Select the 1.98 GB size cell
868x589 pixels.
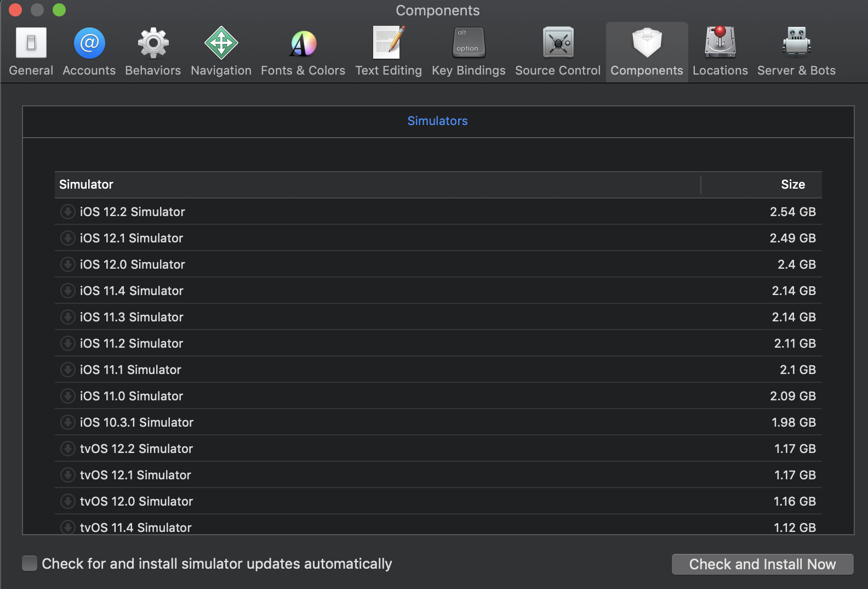(x=793, y=422)
